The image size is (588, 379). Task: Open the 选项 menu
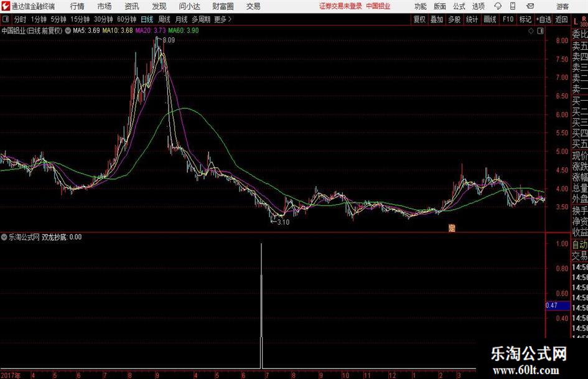[478, 6]
